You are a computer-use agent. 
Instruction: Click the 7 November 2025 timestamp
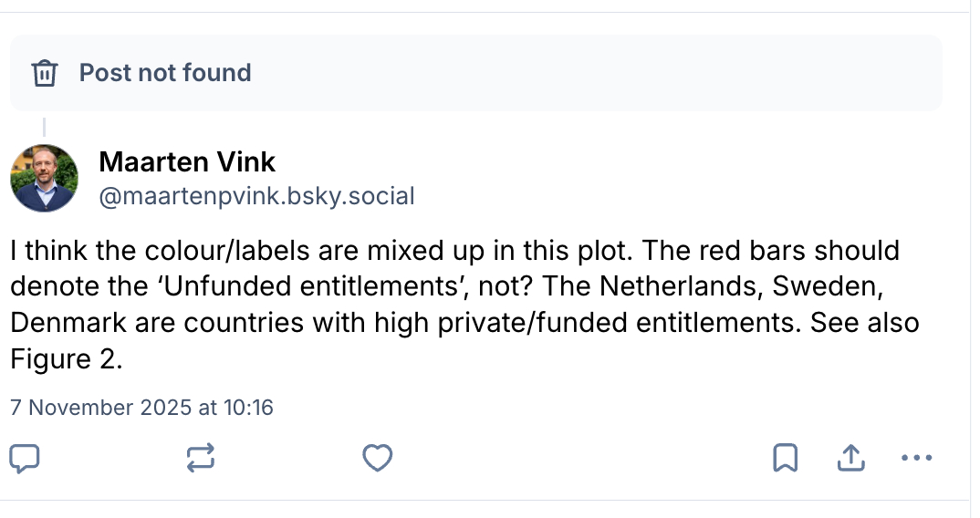[141, 407]
